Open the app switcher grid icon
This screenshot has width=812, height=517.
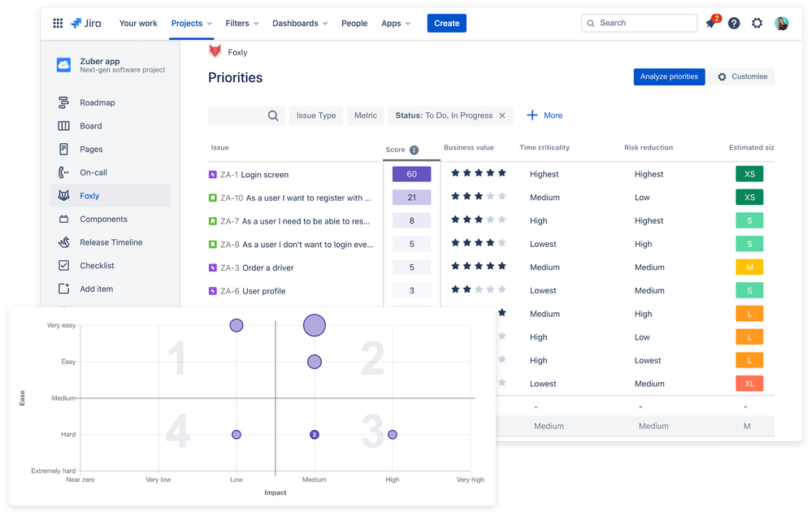point(58,24)
